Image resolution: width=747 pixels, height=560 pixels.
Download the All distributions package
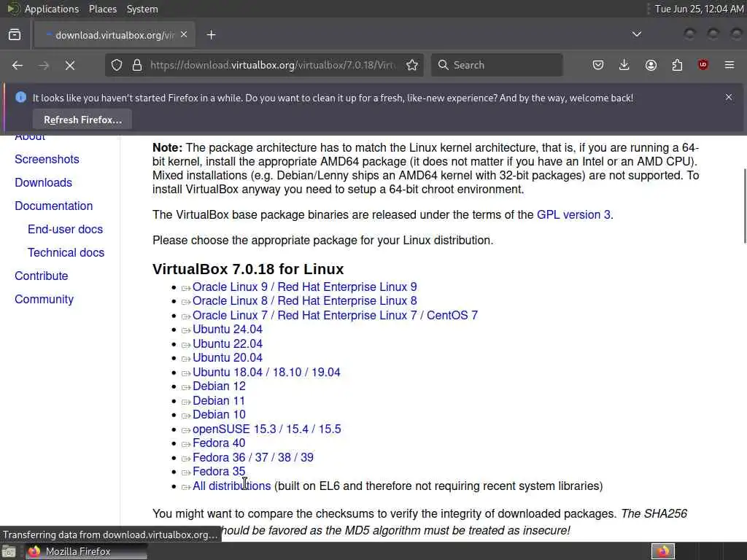pyautogui.click(x=231, y=486)
